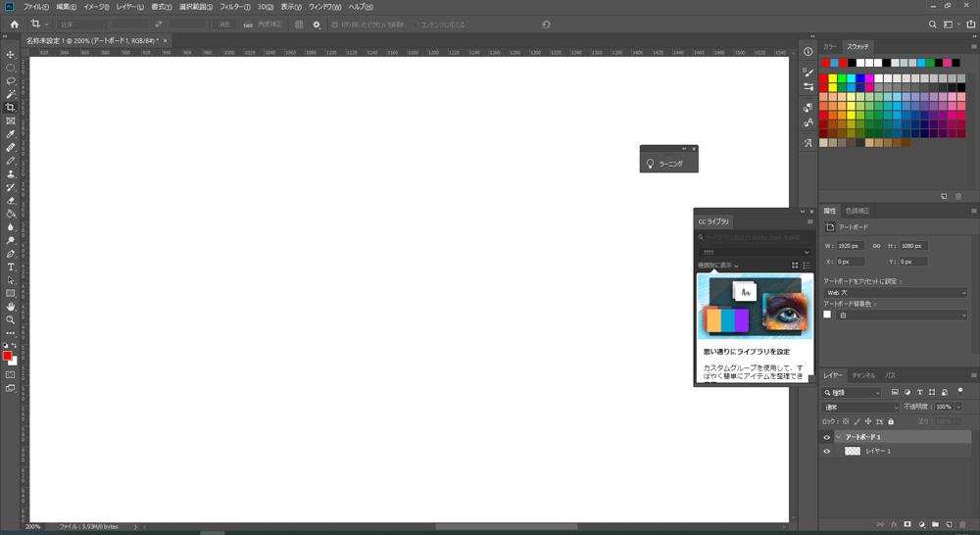This screenshot has width=980, height=535.
Task: Select the Paint Bucket tool
Action: pos(11,214)
